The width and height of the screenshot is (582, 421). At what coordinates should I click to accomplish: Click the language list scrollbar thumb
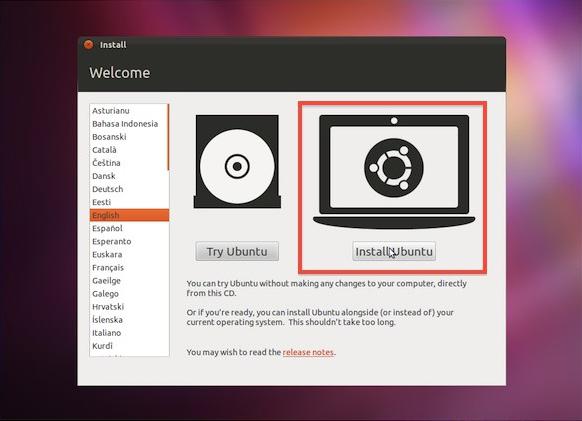168,137
